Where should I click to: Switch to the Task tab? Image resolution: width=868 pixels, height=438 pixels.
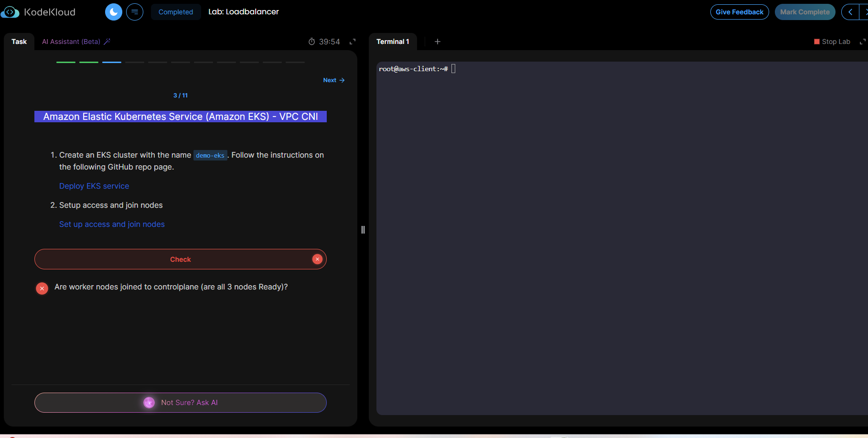click(x=19, y=42)
